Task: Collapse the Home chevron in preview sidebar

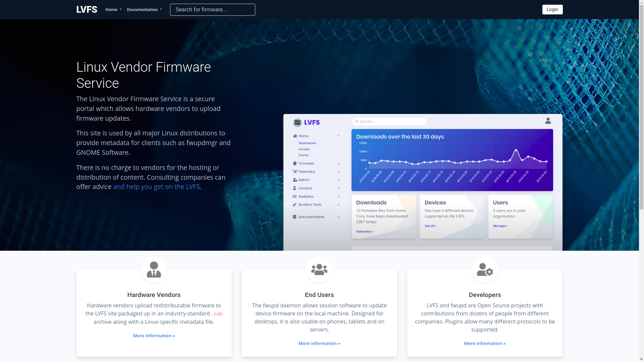Action: point(338,136)
